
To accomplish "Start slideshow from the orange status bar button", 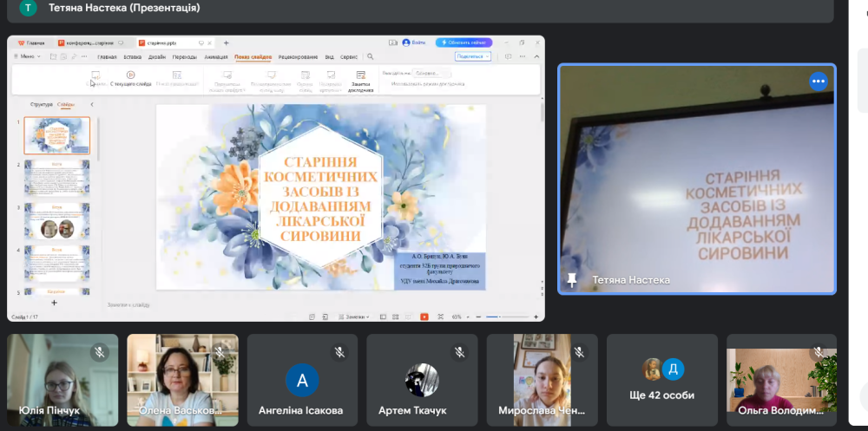I will coord(424,317).
